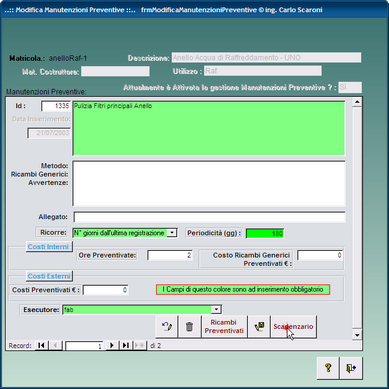Click scrollbar down arrow in subform
Image resolution: width=389 pixels, height=389 pixels.
point(357,335)
